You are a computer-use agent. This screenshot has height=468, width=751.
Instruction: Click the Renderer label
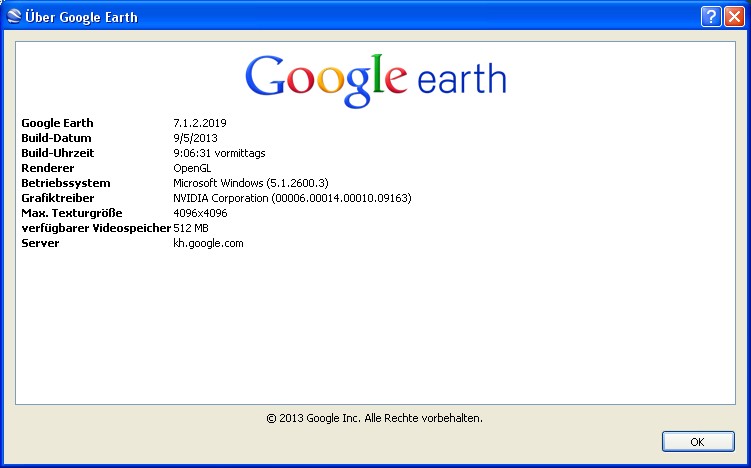point(47,168)
